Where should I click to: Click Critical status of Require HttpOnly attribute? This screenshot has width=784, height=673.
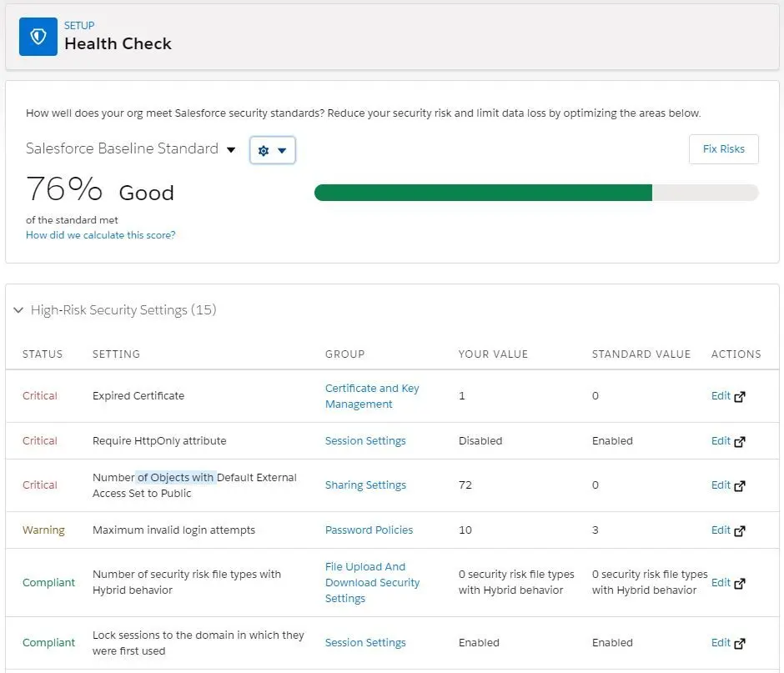click(40, 440)
